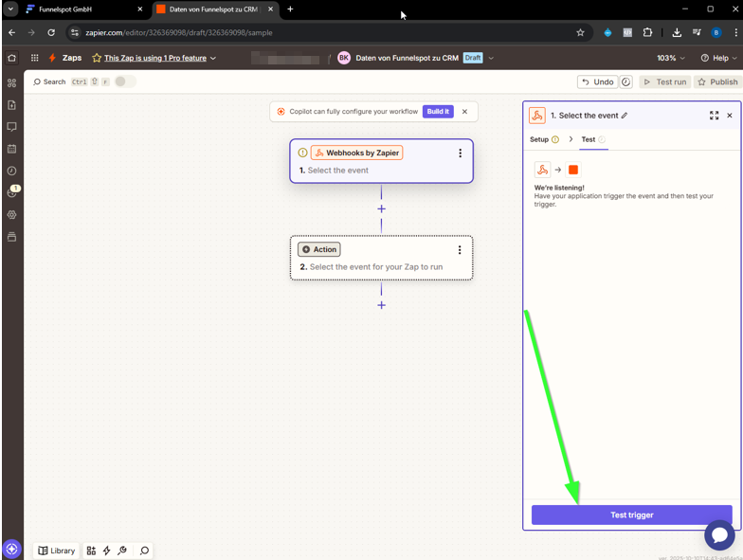
Task: Click the Draft status badge
Action: tap(473, 58)
